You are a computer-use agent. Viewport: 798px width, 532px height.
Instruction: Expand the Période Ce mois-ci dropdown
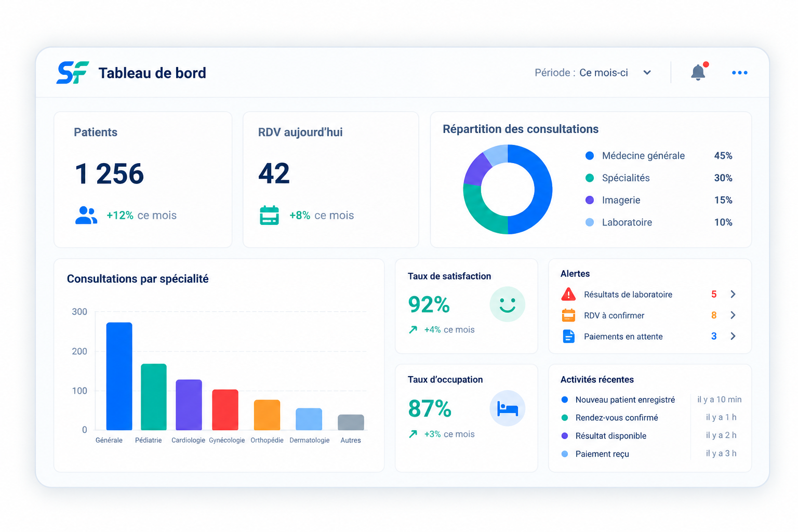[x=593, y=73]
